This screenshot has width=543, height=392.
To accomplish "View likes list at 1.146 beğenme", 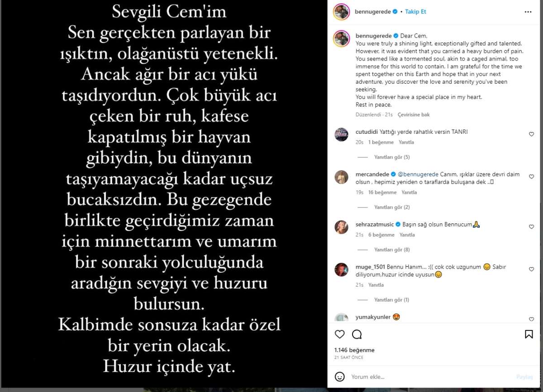I will (354, 350).
